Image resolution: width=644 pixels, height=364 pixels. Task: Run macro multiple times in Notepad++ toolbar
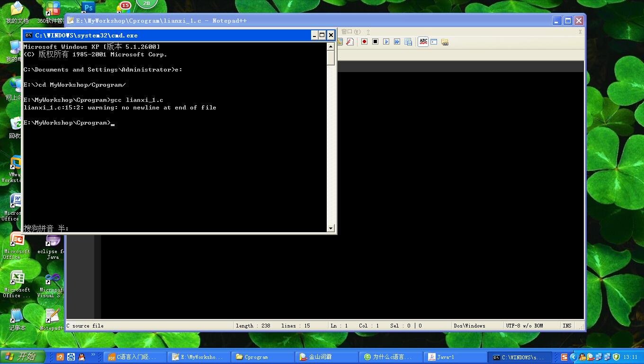[x=397, y=42]
